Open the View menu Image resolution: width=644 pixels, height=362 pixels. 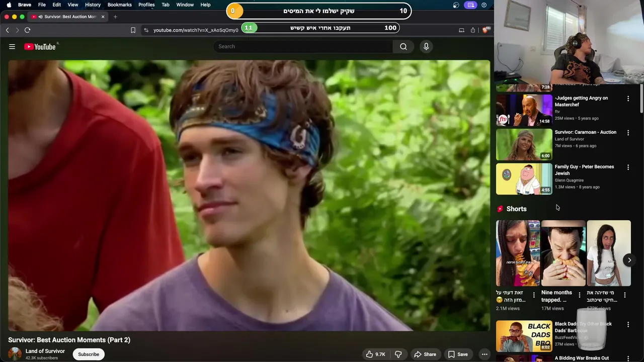click(73, 5)
